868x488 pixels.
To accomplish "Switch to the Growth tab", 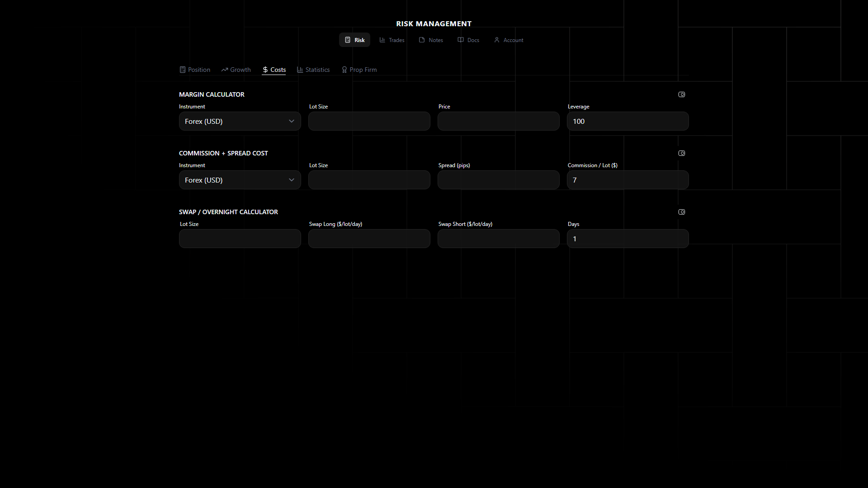I will 236,70.
